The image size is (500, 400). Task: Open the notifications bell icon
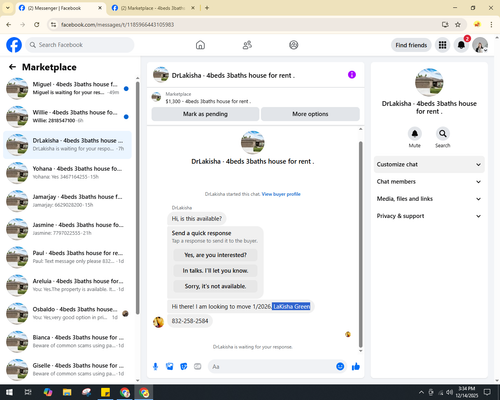point(461,45)
